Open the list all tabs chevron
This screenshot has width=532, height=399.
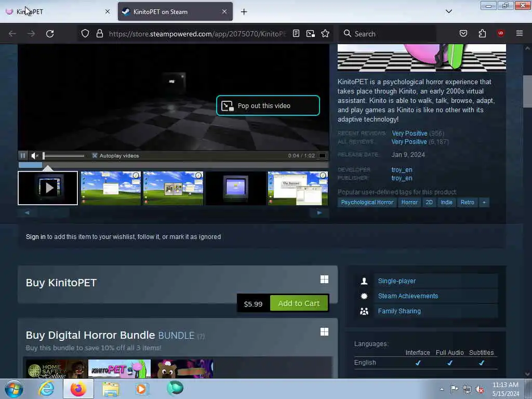pos(448,11)
